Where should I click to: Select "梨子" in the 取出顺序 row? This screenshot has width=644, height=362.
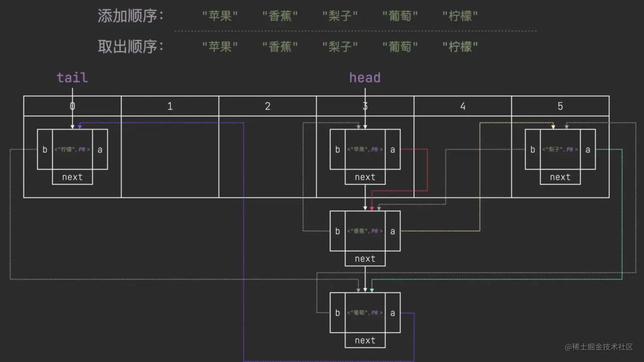[x=340, y=47]
